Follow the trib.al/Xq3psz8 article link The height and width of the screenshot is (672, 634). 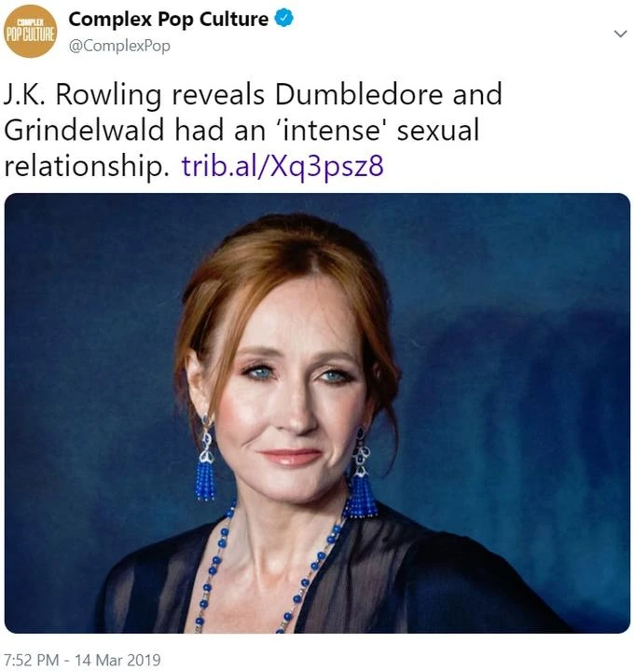point(283,166)
